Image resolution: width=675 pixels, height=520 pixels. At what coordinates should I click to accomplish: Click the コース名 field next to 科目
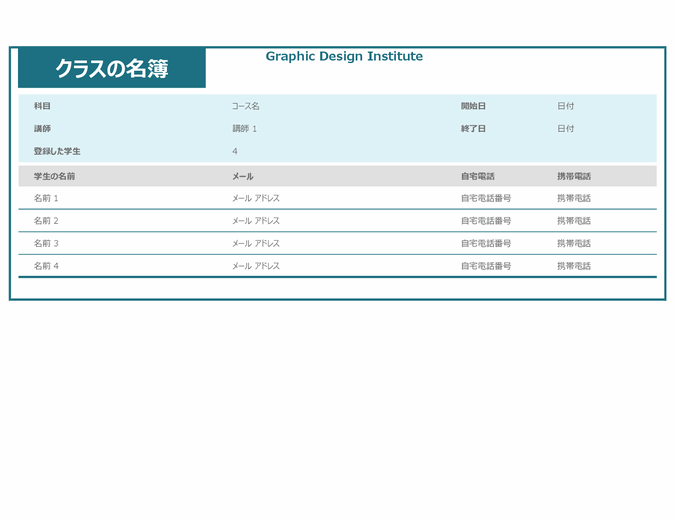coord(246,106)
